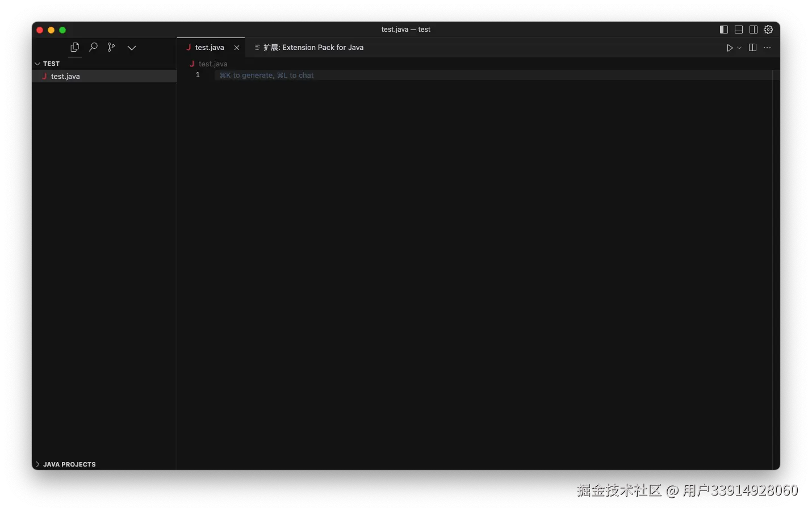Click line number 1 in gutter
Image resolution: width=812 pixels, height=512 pixels.
coord(198,75)
